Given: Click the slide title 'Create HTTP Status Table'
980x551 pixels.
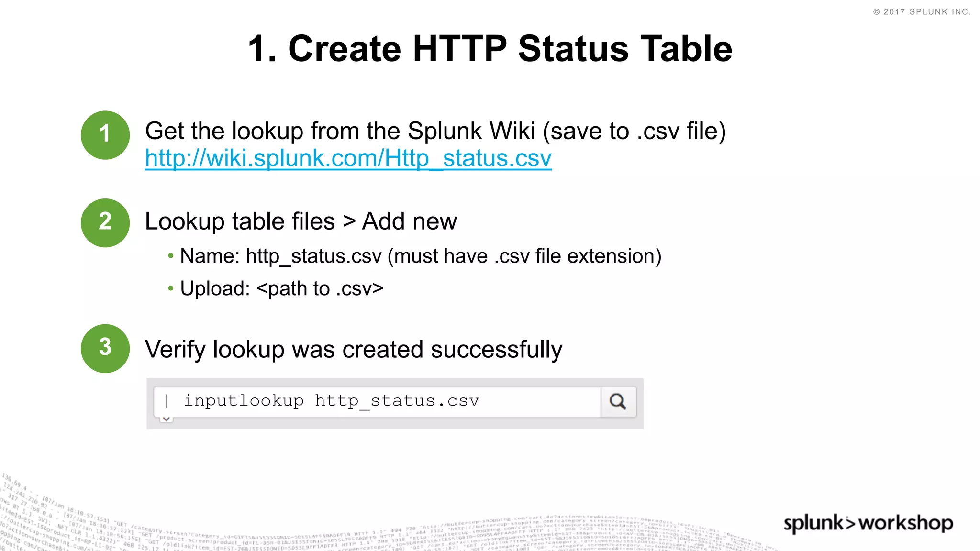Looking at the screenshot, I should click(490, 49).
